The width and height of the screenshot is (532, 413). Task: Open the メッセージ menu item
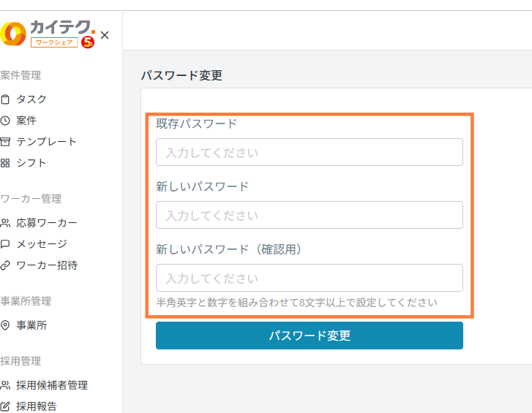(42, 244)
